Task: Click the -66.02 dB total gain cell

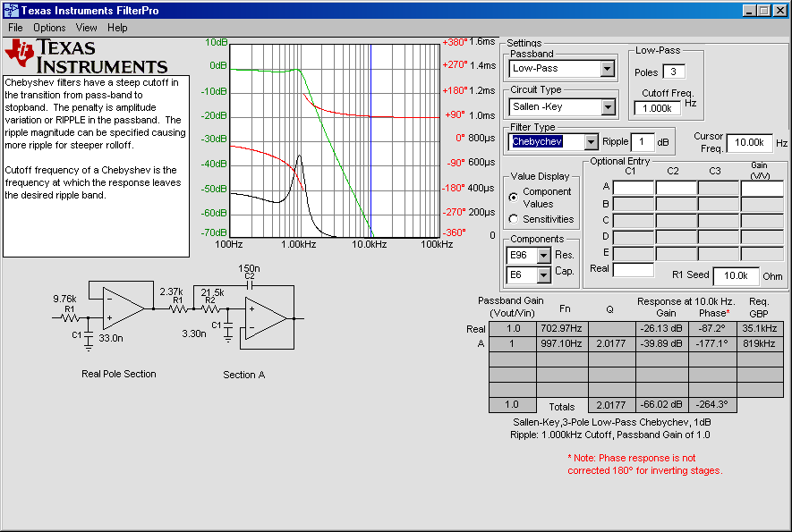Action: coord(661,405)
